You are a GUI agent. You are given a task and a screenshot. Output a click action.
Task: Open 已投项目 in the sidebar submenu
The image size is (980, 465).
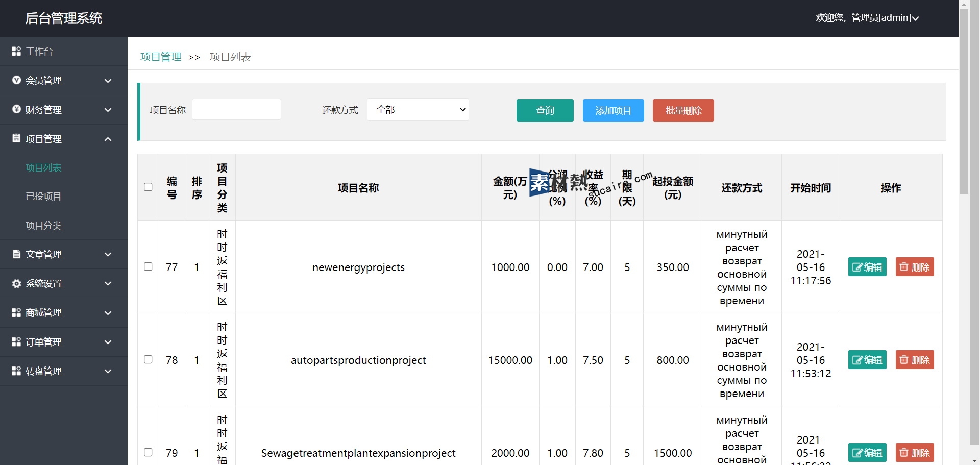pos(43,196)
